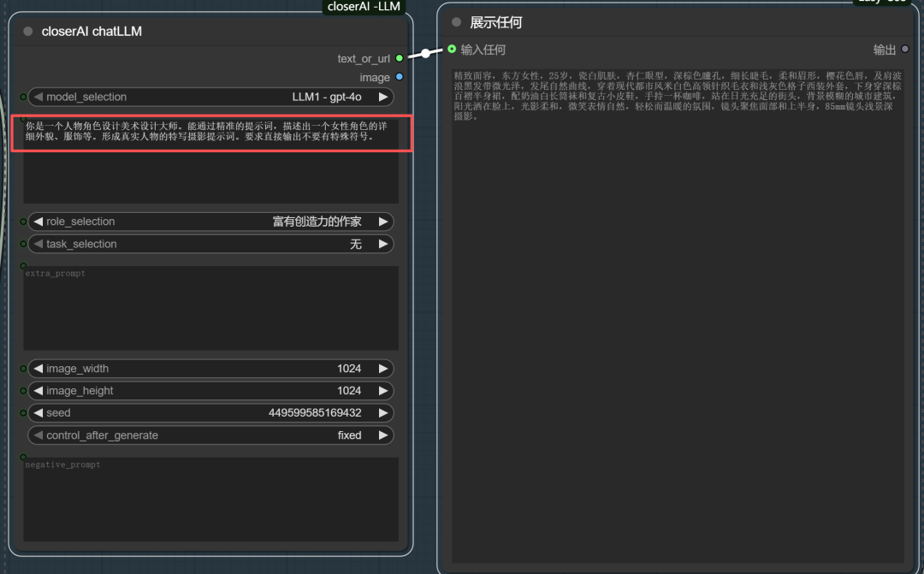This screenshot has height=574, width=924.
Task: Click the image_width value 1024
Action: [x=349, y=369]
